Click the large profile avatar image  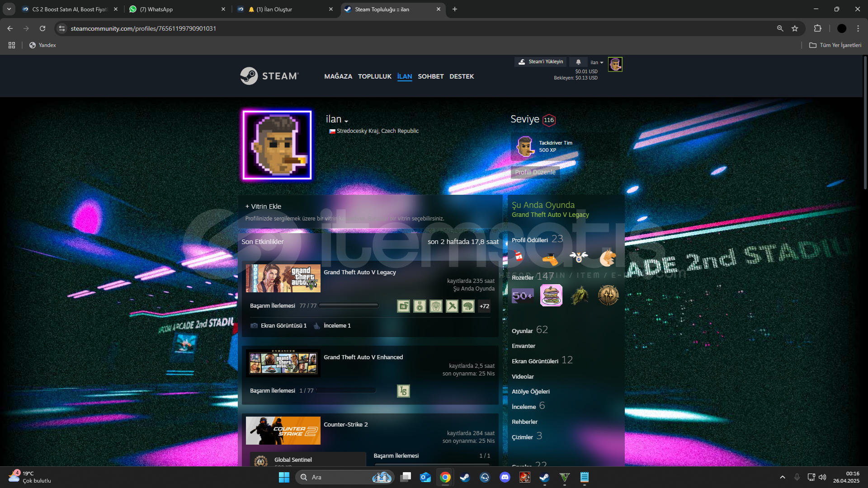277,145
